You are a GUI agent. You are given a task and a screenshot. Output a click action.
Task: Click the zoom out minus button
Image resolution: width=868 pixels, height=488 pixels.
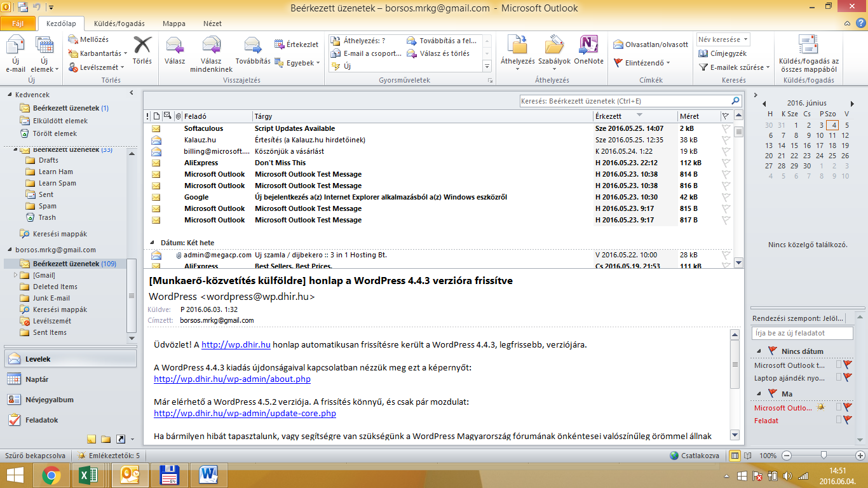(787, 456)
